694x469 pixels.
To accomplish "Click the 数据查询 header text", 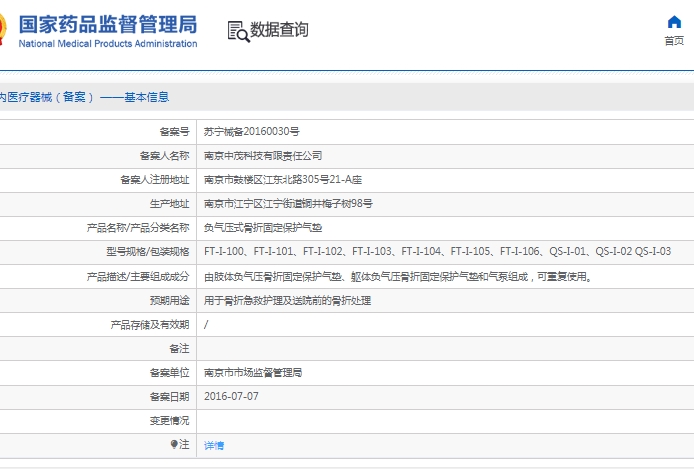I will [x=279, y=30].
